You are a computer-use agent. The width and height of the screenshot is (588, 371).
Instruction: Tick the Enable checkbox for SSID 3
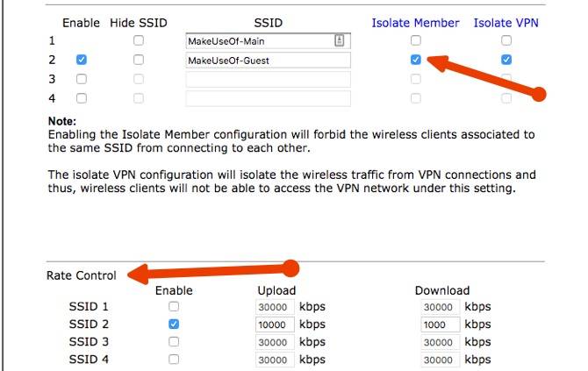pyautogui.click(x=82, y=80)
